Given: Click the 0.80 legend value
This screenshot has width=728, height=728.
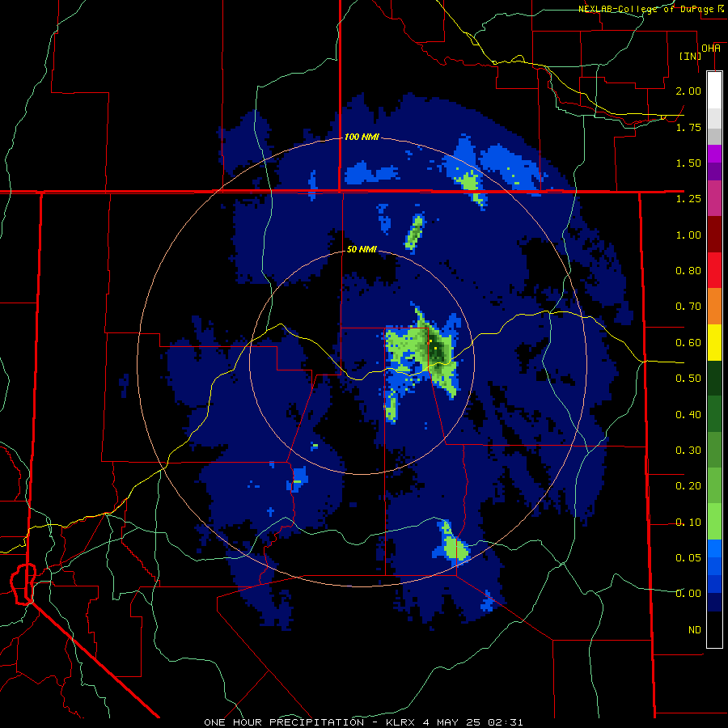Looking at the screenshot, I should coord(688,271).
